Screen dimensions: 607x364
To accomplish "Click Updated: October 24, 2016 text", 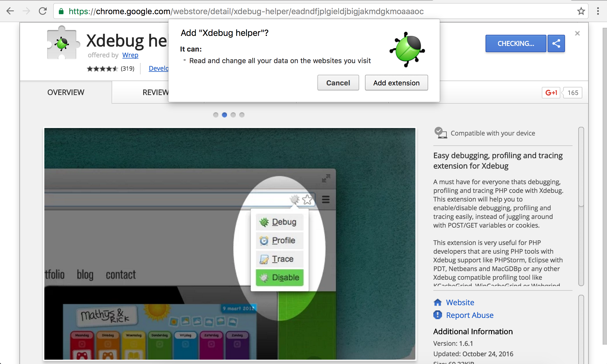I will pyautogui.click(x=473, y=354).
